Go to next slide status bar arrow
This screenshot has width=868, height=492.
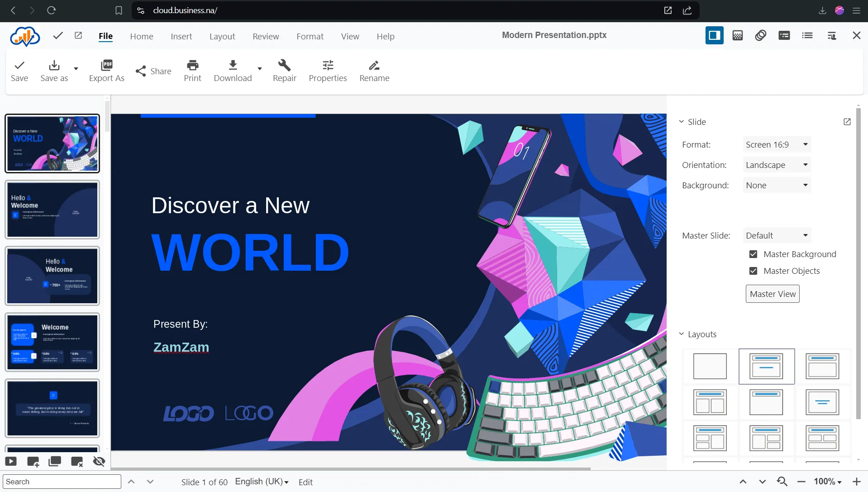[763, 482]
